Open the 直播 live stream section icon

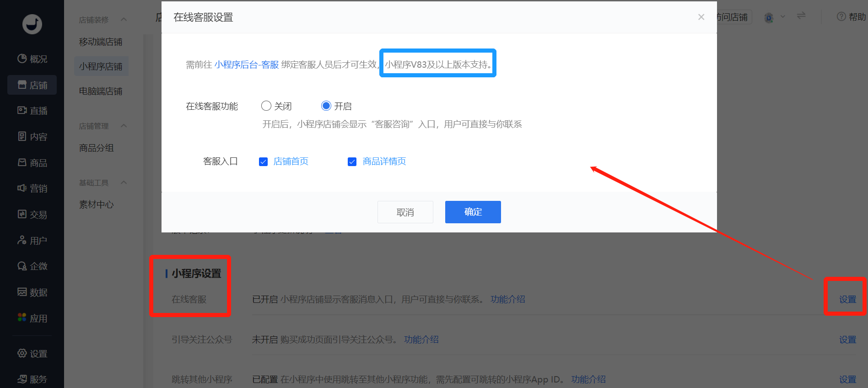tap(22, 110)
